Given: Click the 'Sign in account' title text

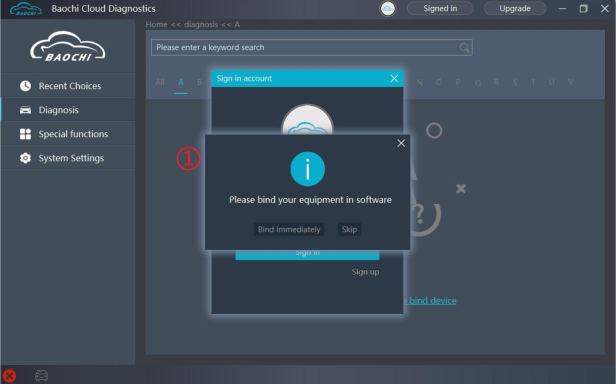Looking at the screenshot, I should tap(244, 78).
